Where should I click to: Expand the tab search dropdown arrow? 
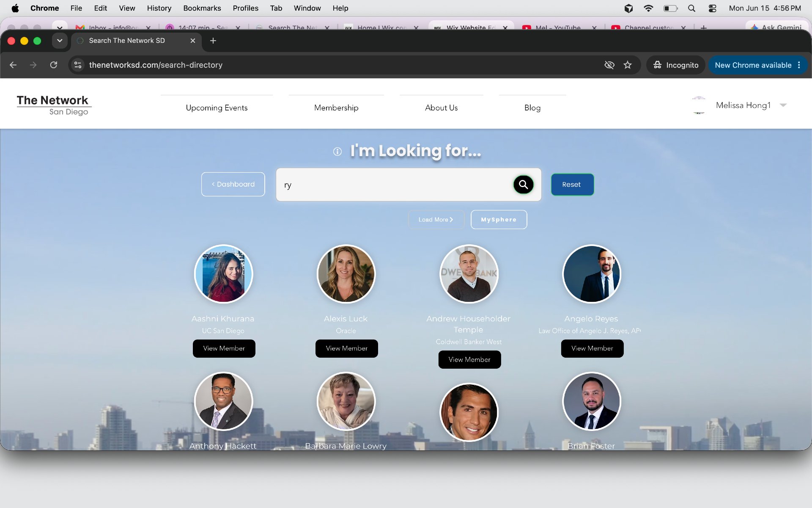coord(60,41)
